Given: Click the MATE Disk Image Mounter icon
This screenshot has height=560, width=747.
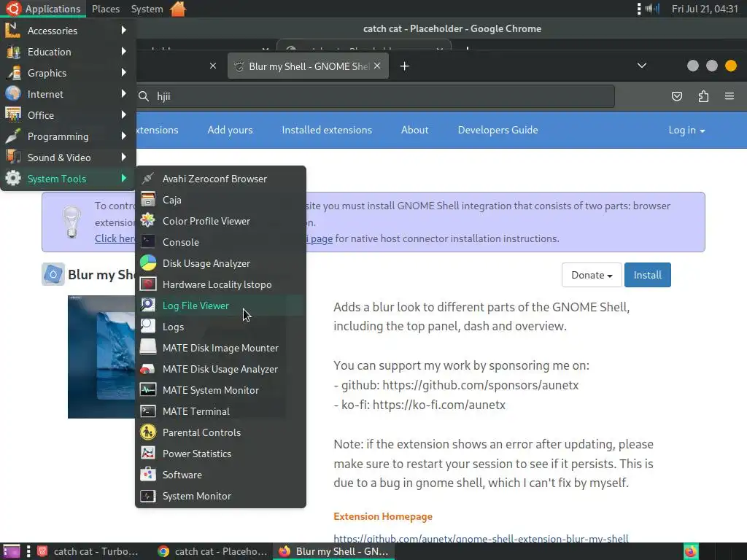Looking at the screenshot, I should pyautogui.click(x=147, y=347).
